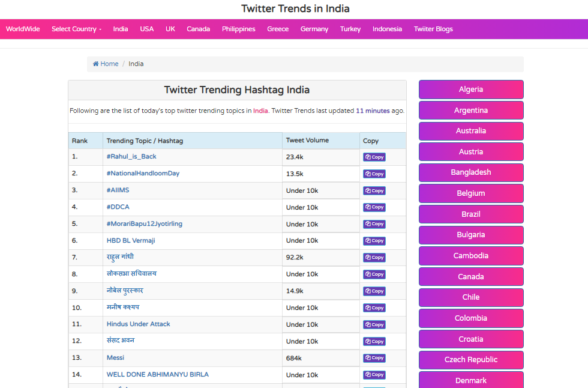Screen dimensions: 588x388
Task: Open WELL DONE ABHIMANYU BIRLA trend link
Action: (x=157, y=375)
